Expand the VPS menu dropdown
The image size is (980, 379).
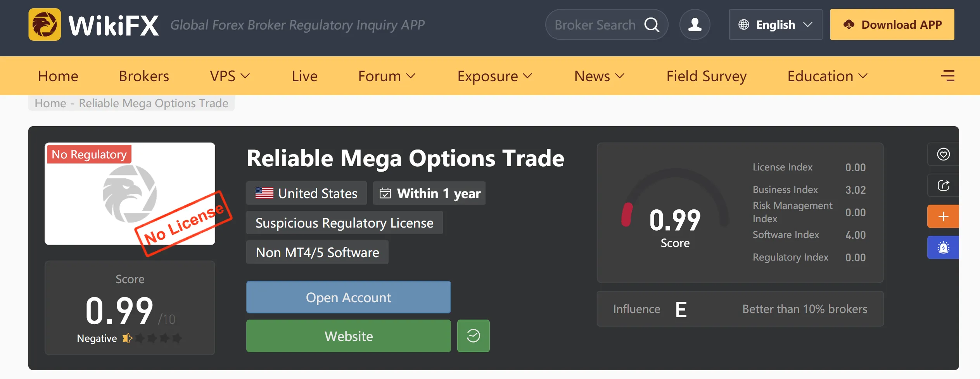[x=230, y=76]
